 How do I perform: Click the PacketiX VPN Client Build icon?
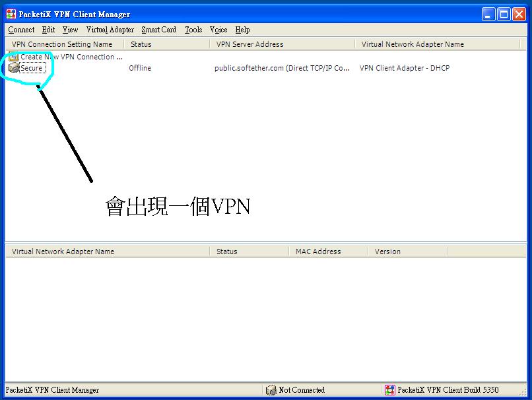[390, 390]
